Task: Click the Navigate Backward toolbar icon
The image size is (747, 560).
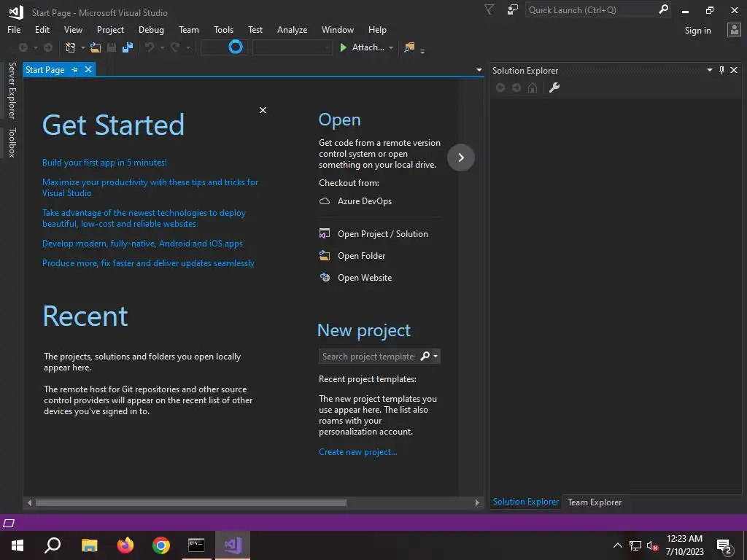Action: click(x=23, y=47)
